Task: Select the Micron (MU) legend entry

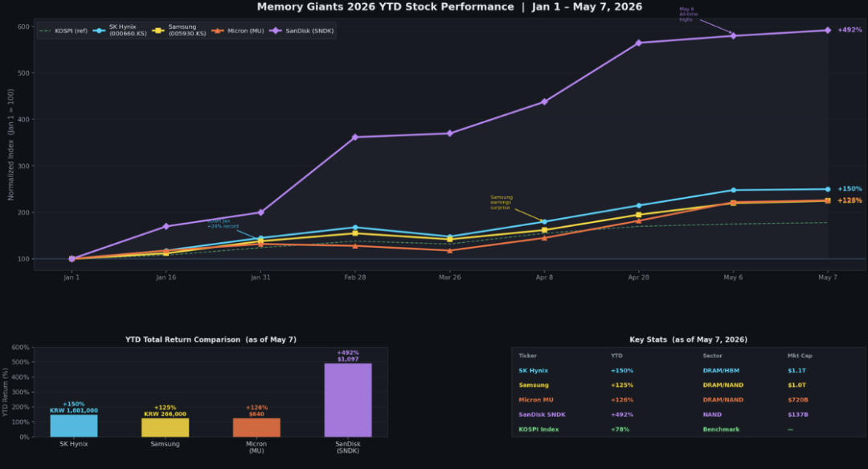Action: pos(237,31)
